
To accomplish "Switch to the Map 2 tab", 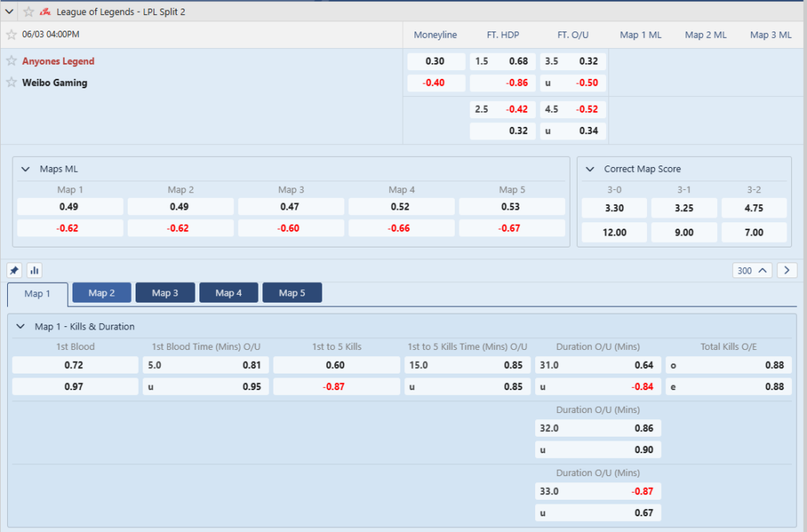I will click(102, 292).
